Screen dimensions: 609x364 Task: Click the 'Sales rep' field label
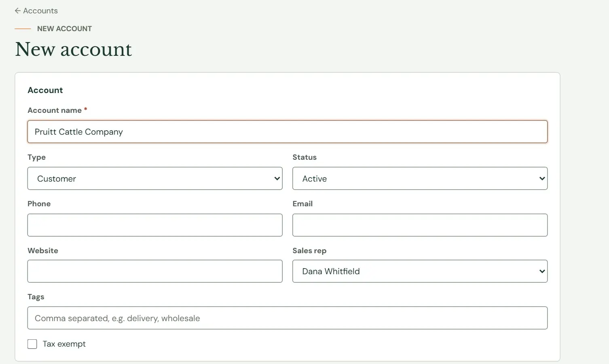pos(309,251)
